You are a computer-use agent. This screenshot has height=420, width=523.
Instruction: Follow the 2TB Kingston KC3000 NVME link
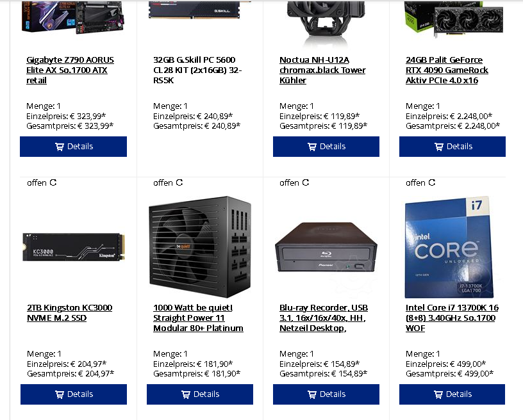coord(69,312)
